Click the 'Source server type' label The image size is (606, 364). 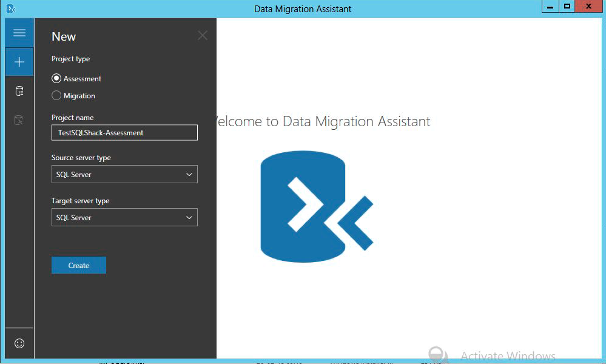[x=81, y=158]
